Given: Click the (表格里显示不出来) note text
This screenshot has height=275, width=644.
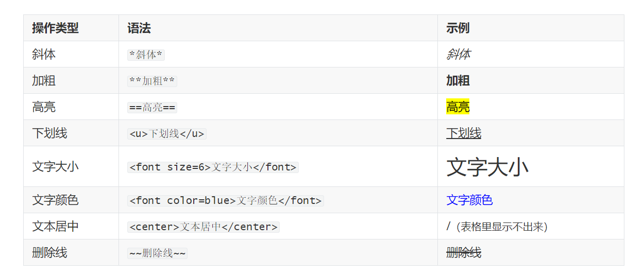Looking at the screenshot, I should pos(501,227).
